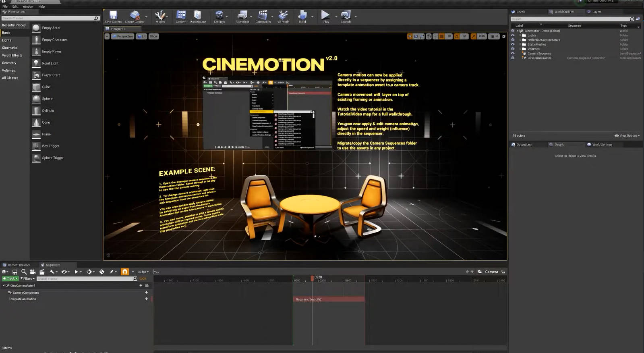This screenshot has height=353, width=644.
Task: Add Template Animation section with plus icon
Action: (x=146, y=299)
